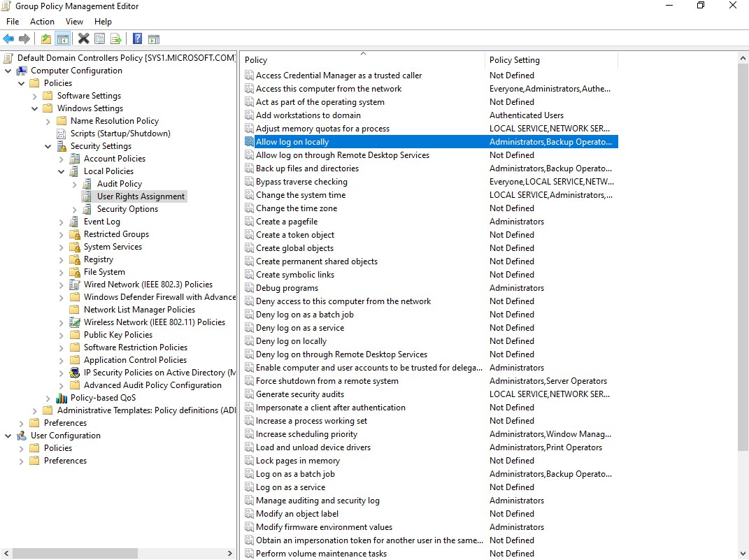
Task: Click the policy list scroll down arrow
Action: tap(742, 554)
